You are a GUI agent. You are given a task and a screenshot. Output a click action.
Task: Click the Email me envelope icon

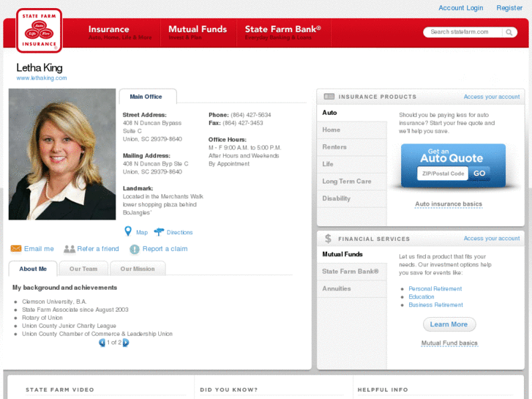pyautogui.click(x=16, y=249)
